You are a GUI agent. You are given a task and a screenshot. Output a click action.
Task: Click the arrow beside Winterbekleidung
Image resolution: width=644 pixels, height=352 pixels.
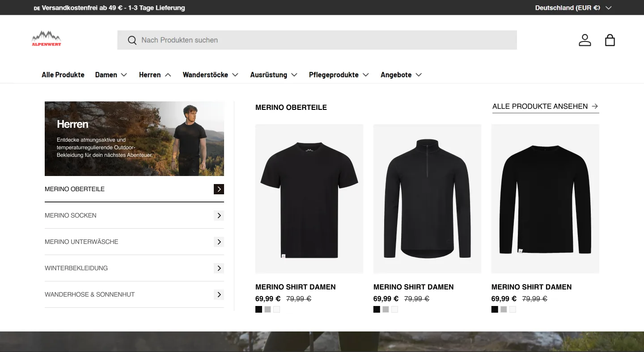tap(219, 268)
